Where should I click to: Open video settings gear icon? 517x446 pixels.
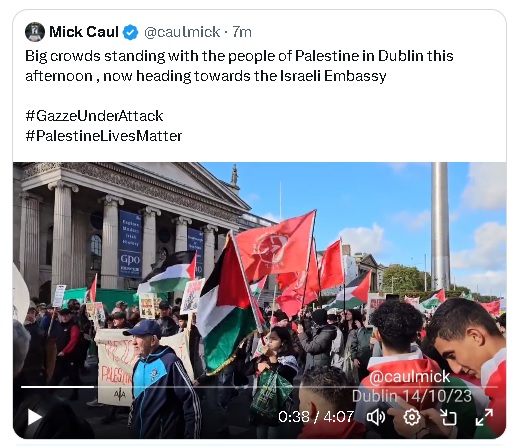412,417
